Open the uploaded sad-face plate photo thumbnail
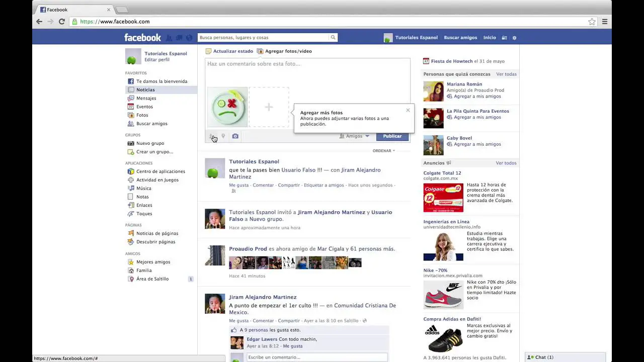The height and width of the screenshot is (362, 644). tap(227, 107)
